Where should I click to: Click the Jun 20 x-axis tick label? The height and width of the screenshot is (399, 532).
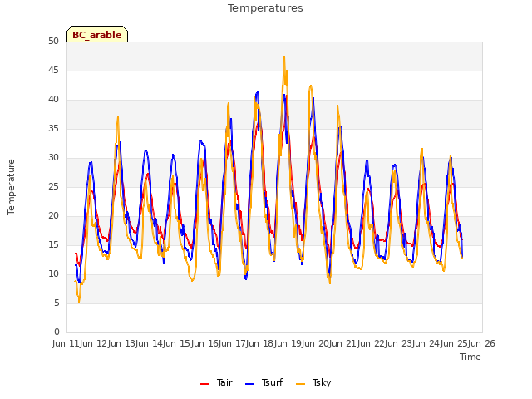pos(313,343)
